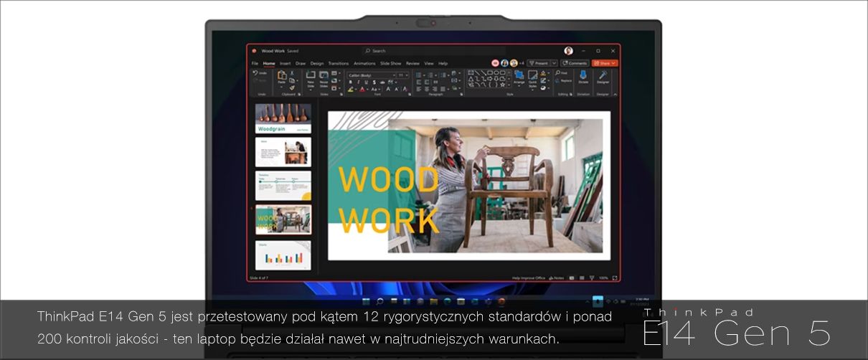Click the Arrange shapes icon

[x=519, y=77]
